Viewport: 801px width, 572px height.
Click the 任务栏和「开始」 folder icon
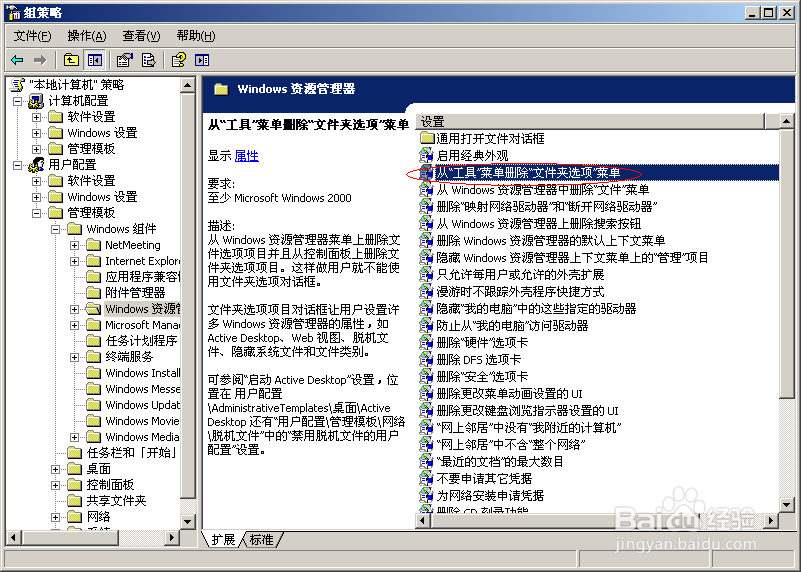75,452
